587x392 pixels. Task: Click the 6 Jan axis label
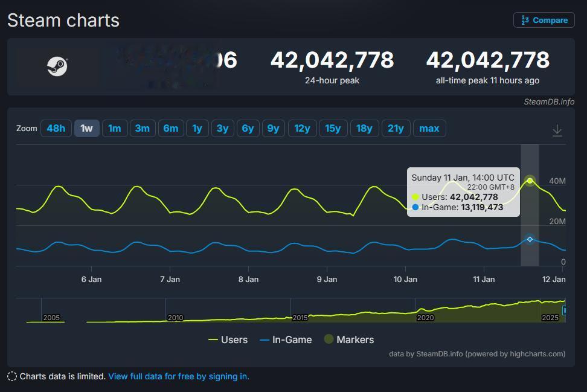(x=91, y=279)
